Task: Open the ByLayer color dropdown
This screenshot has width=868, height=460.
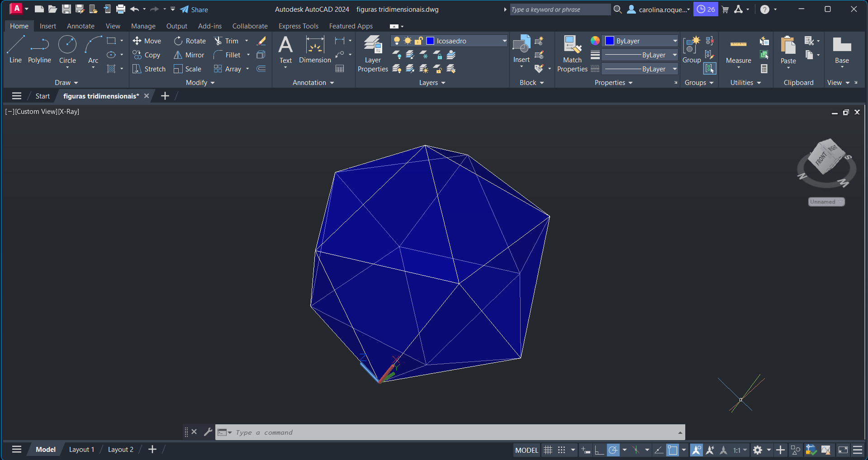Action: tap(675, 41)
